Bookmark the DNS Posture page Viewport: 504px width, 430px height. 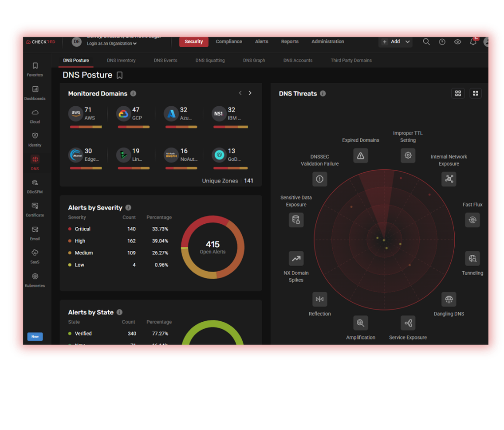click(120, 75)
